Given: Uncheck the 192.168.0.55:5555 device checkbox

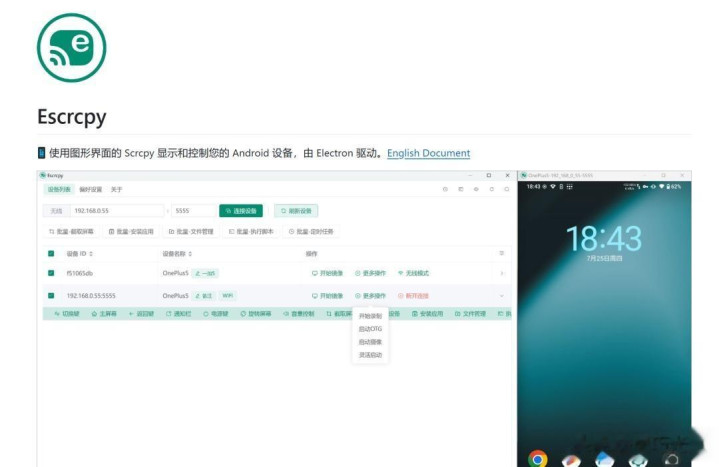Looking at the screenshot, I should click(51, 296).
